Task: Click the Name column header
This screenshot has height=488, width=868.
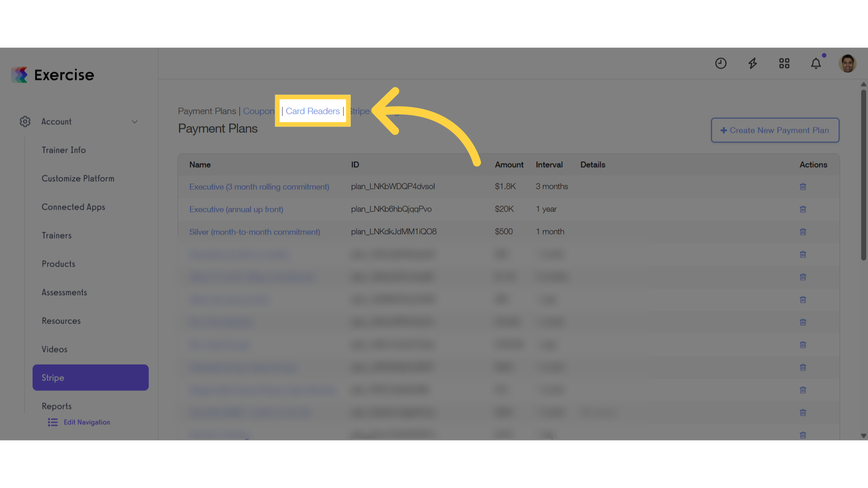Action: (x=200, y=165)
